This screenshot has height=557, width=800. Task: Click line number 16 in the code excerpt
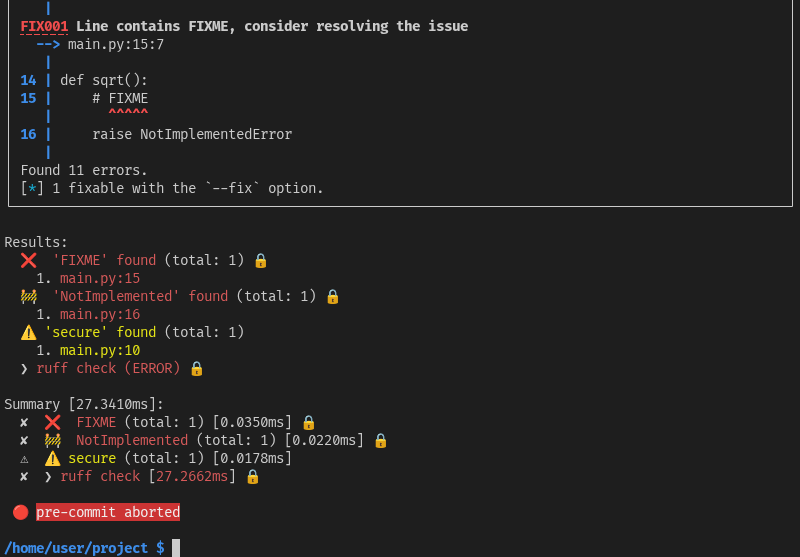(x=28, y=134)
